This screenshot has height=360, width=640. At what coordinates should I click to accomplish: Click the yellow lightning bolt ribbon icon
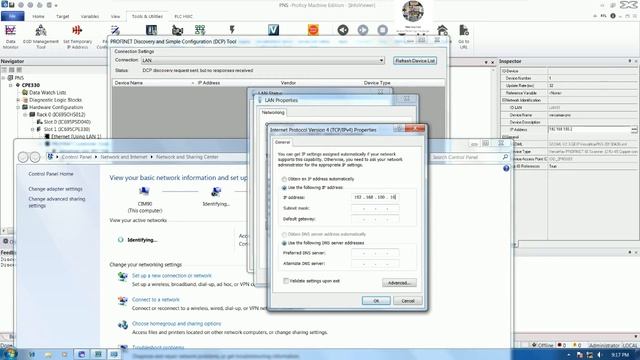point(232,29)
